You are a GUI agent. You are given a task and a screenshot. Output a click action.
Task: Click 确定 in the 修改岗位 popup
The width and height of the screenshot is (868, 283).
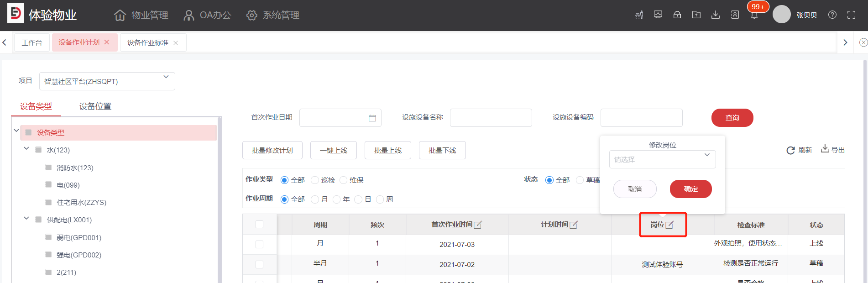(x=691, y=189)
